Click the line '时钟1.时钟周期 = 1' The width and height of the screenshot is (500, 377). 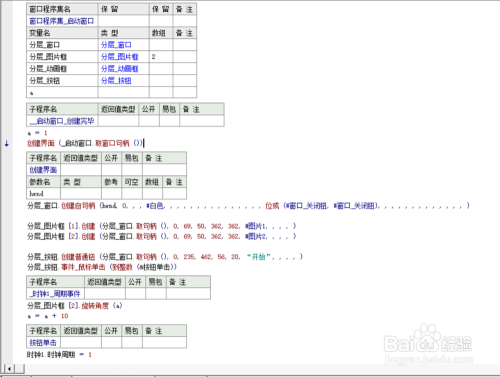(x=59, y=355)
